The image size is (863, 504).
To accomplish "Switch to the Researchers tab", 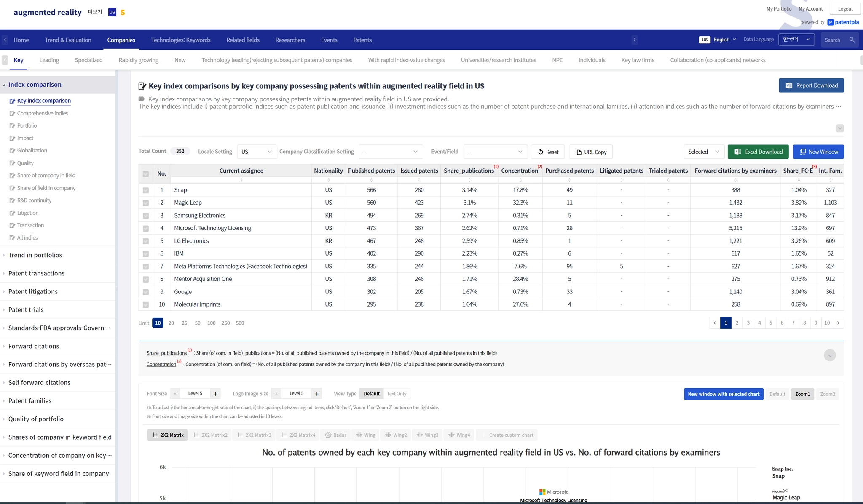I will point(290,40).
